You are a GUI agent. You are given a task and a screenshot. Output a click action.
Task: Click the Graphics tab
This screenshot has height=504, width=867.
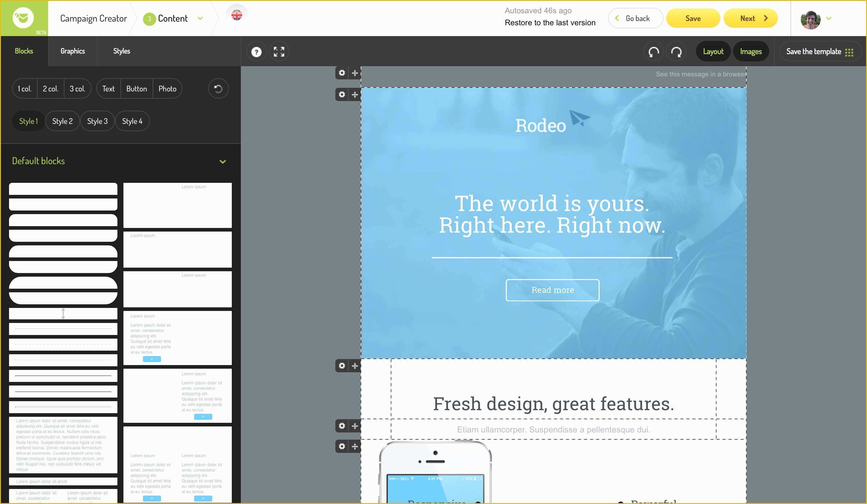click(x=72, y=50)
